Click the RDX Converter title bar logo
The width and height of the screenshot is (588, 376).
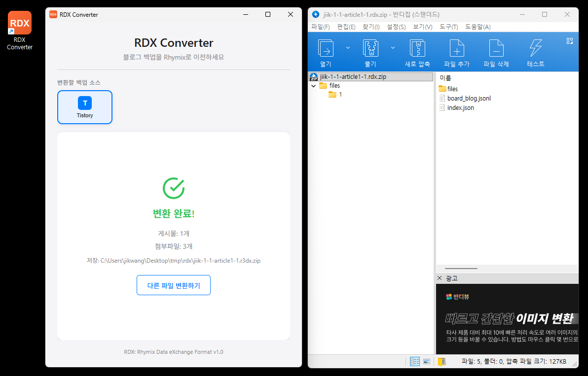point(53,15)
